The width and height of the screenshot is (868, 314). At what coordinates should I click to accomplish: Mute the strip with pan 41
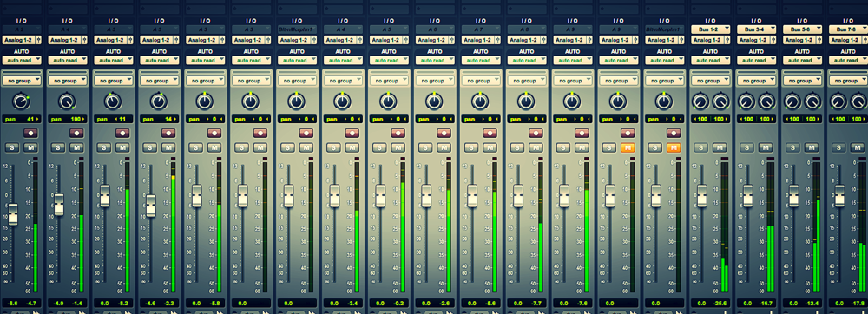30,147
